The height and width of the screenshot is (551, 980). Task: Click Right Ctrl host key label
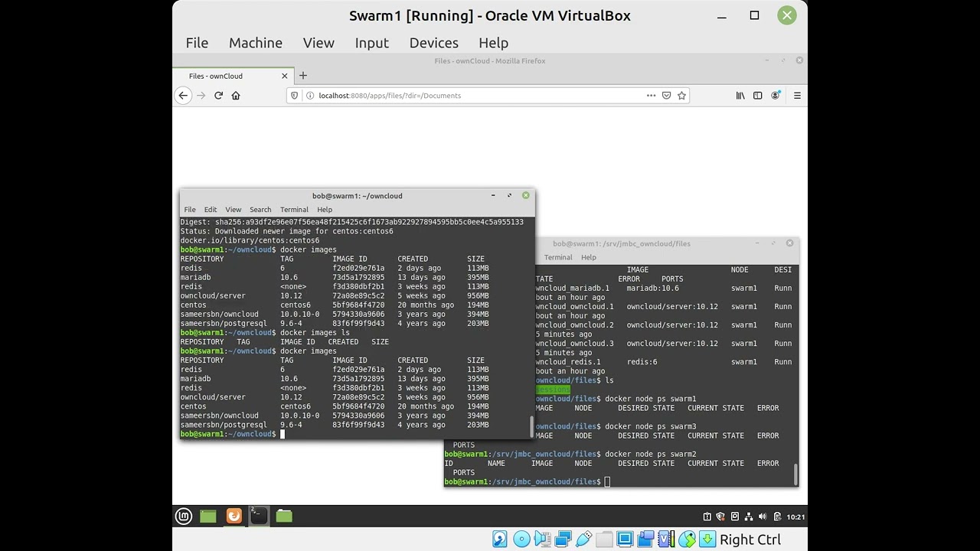[750, 540]
